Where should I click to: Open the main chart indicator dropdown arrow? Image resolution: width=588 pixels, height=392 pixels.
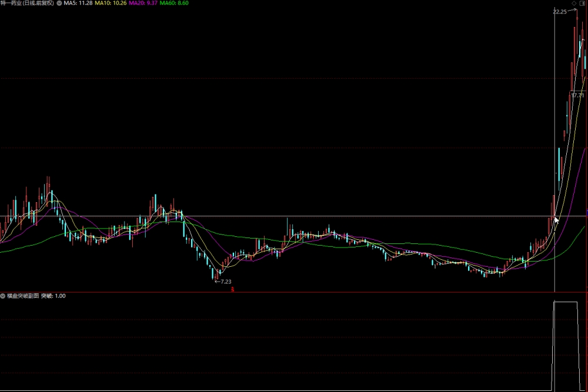(59, 3)
